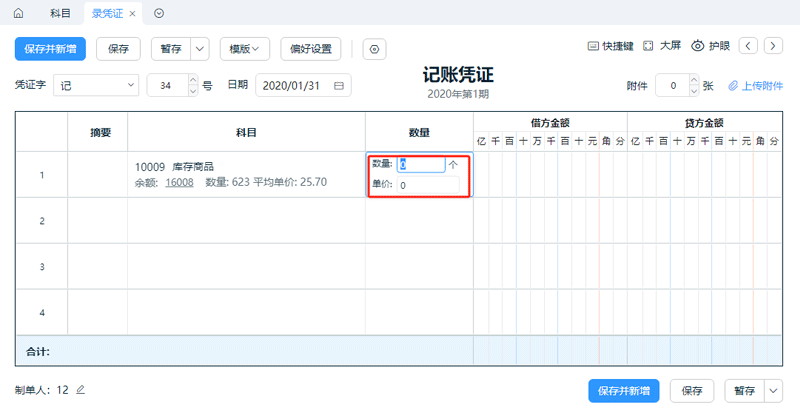This screenshot has height=413, width=800.
Task: Increase attachment count with up arrow
Action: pos(694,80)
